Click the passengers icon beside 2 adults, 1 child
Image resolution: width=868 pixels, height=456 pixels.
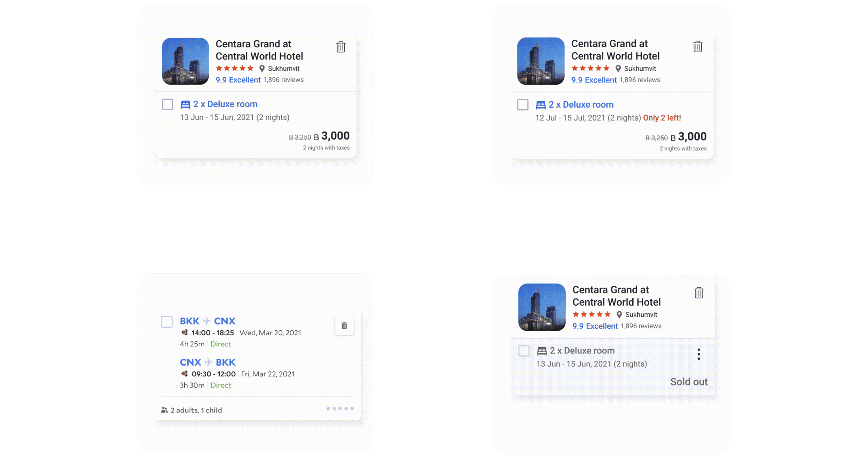pyautogui.click(x=164, y=410)
